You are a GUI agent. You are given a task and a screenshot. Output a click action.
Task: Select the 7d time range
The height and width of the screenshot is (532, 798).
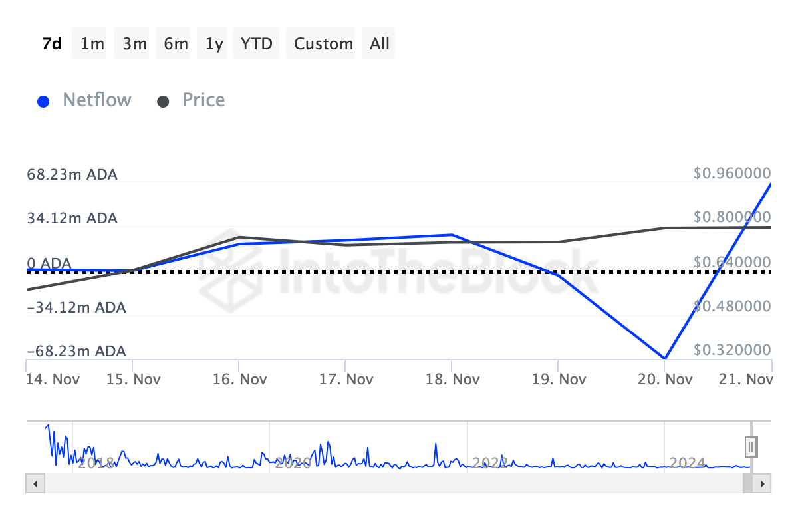pos(52,43)
